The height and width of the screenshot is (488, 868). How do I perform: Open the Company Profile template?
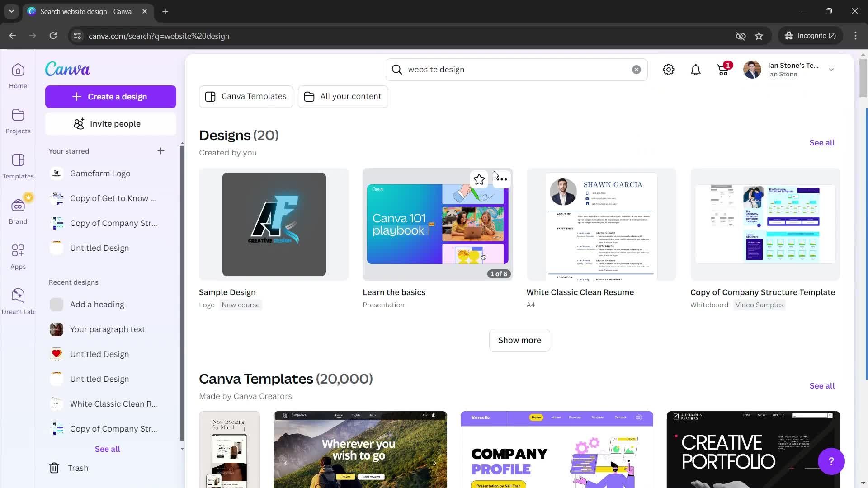(x=557, y=450)
